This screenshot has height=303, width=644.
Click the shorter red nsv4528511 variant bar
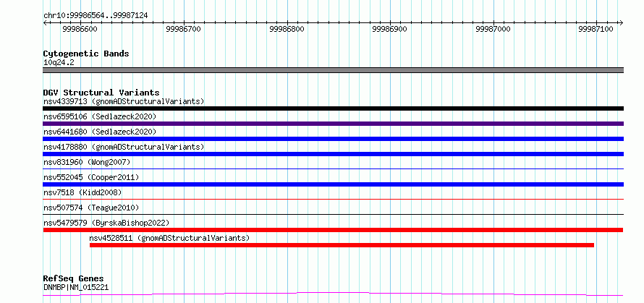(x=342, y=245)
